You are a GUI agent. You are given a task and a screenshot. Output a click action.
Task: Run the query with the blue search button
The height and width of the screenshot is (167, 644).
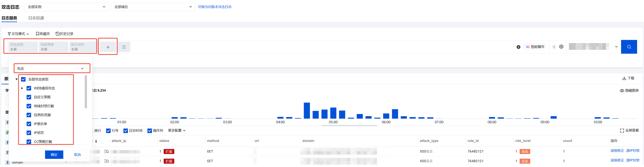point(629,47)
